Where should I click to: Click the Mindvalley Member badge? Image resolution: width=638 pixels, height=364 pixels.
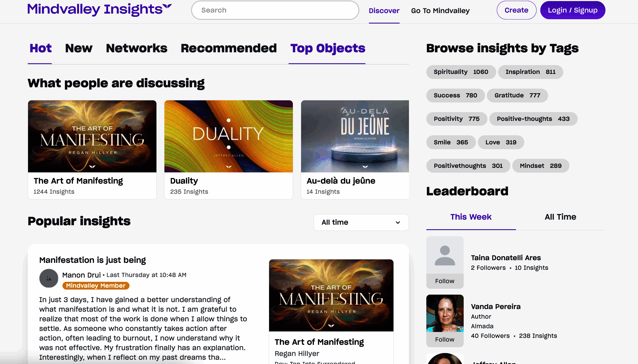pyautogui.click(x=96, y=286)
